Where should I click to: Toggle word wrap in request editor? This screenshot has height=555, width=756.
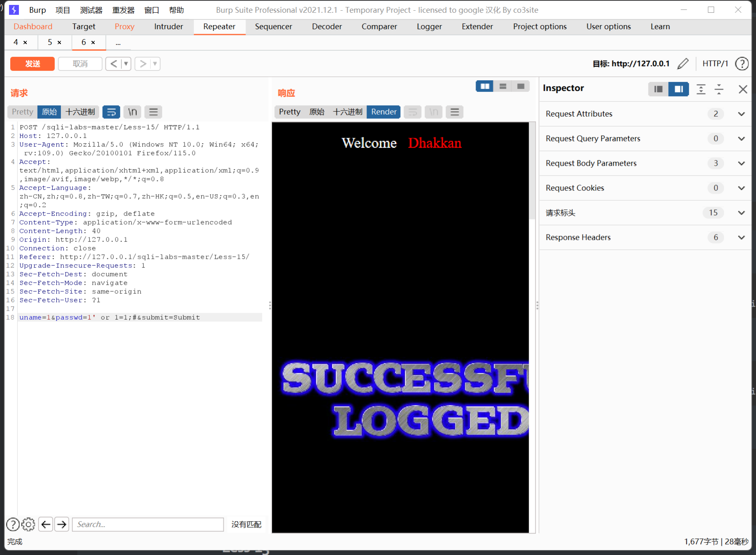coord(111,112)
